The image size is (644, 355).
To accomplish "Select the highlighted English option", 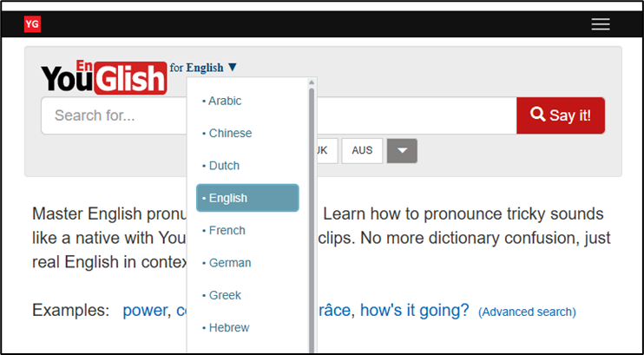I will [x=247, y=198].
